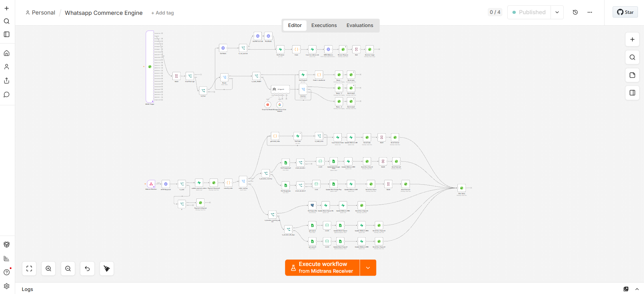644x294 pixels.
Task: Click the 0 / 4 checklist counter
Action: coord(495,12)
